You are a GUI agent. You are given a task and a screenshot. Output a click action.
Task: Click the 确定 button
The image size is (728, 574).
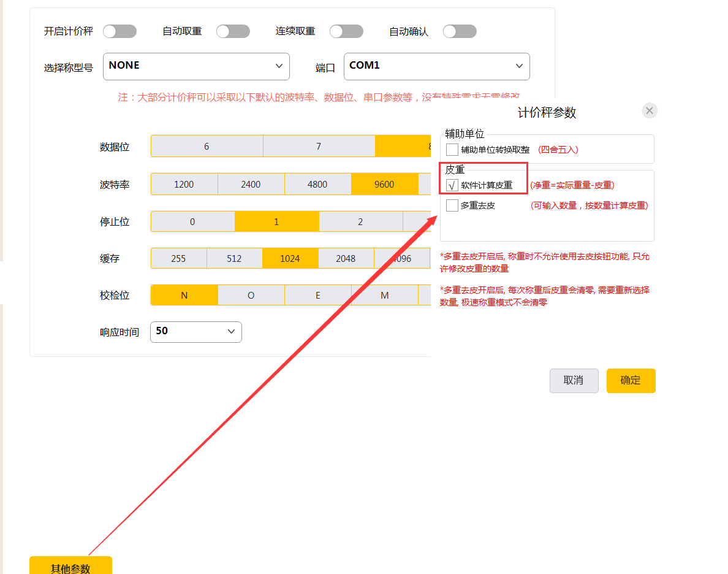coord(631,380)
